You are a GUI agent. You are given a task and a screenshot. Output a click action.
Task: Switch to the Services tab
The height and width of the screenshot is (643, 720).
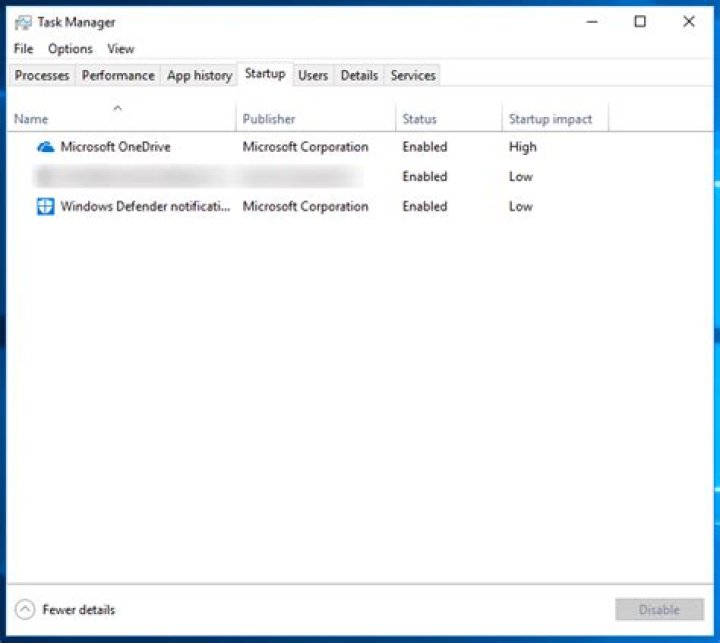(x=413, y=75)
